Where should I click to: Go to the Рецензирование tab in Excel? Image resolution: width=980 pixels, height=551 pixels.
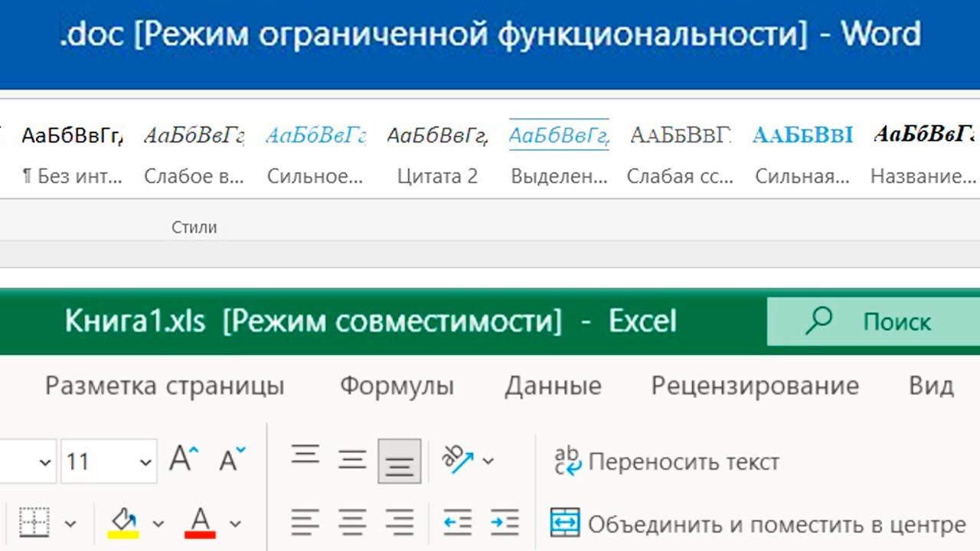(755, 386)
